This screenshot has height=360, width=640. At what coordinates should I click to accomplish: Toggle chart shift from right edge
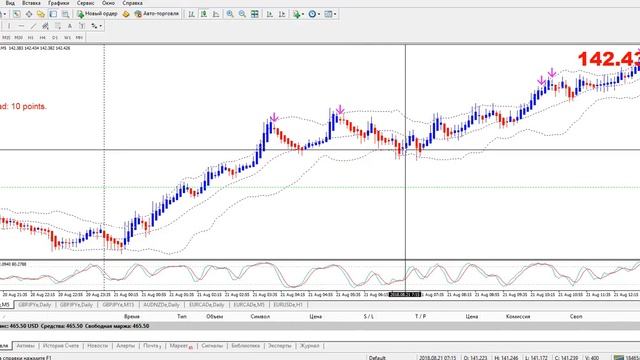282,14
